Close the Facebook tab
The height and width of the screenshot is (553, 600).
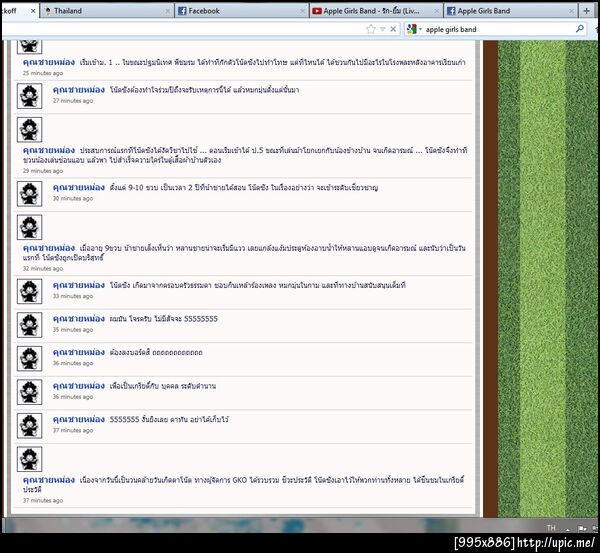coord(302,11)
